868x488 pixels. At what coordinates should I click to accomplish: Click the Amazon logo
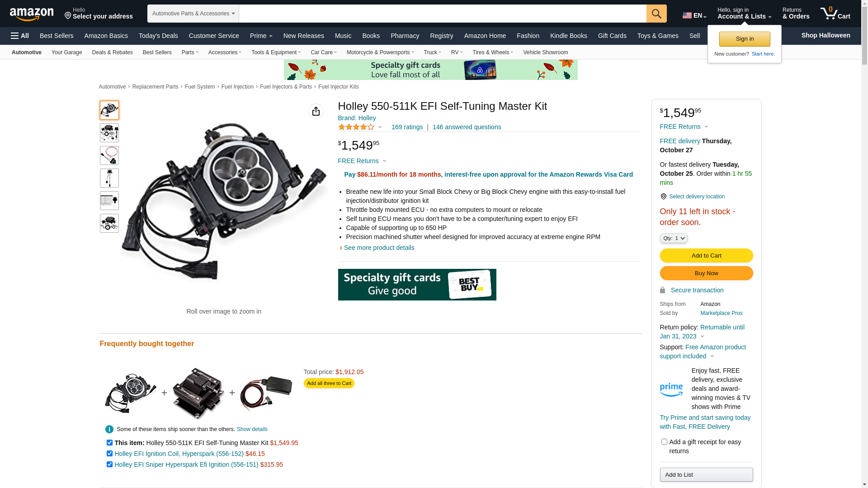pyautogui.click(x=32, y=14)
